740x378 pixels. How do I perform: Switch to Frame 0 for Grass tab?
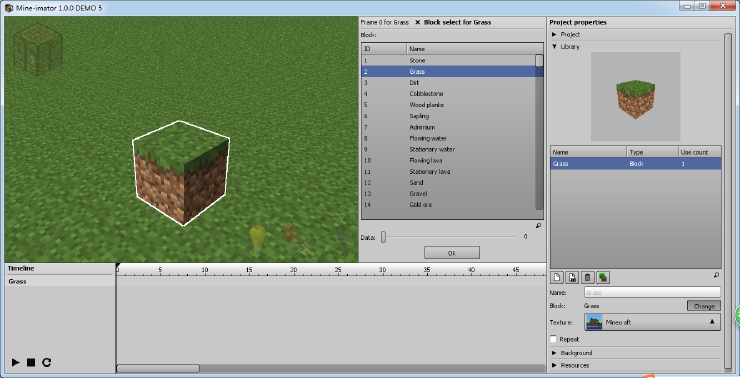(385, 22)
